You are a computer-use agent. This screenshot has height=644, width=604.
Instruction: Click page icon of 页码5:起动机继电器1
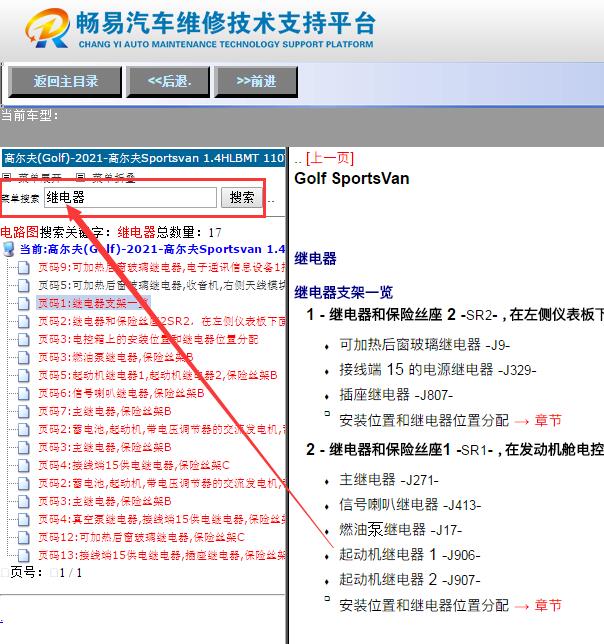point(24,375)
